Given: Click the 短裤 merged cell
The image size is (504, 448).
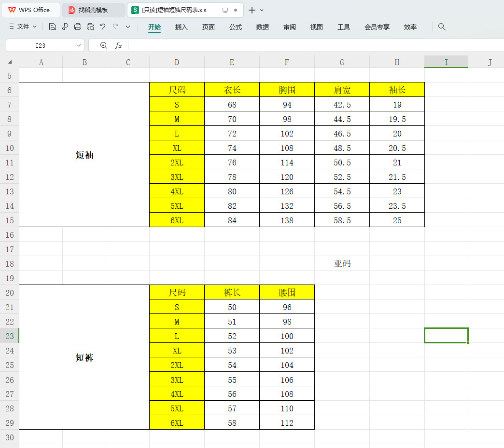Looking at the screenshot, I should tap(84, 357).
